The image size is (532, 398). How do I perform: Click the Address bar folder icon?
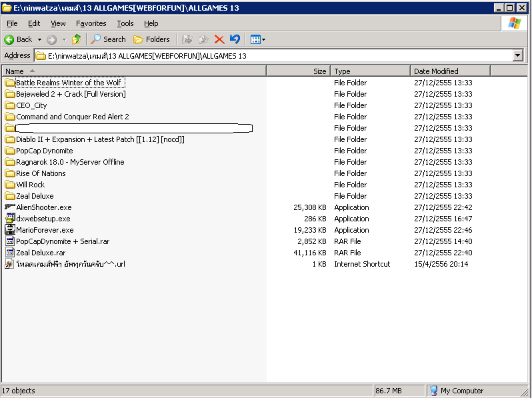pyautogui.click(x=41, y=55)
